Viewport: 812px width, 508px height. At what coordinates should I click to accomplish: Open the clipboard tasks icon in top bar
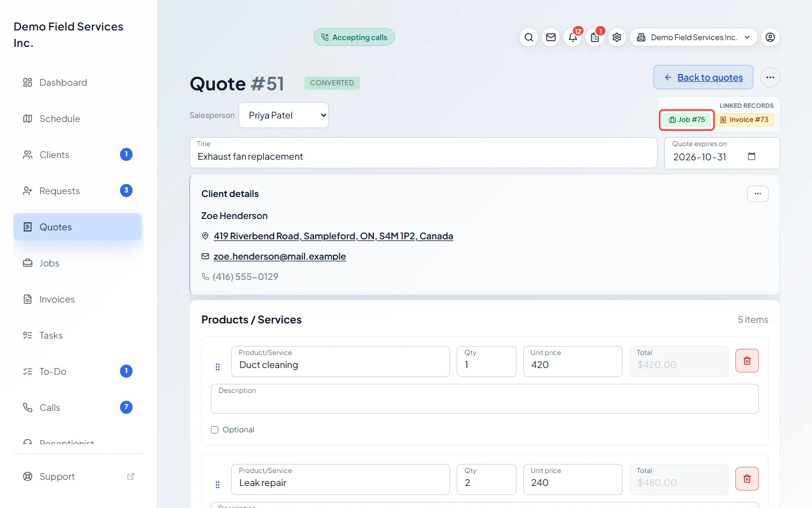[595, 37]
